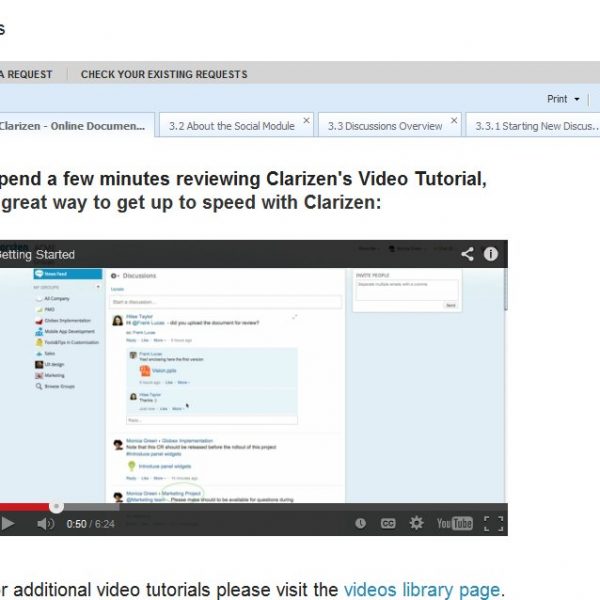Open the Print dropdown menu
600x600 pixels.
point(563,99)
